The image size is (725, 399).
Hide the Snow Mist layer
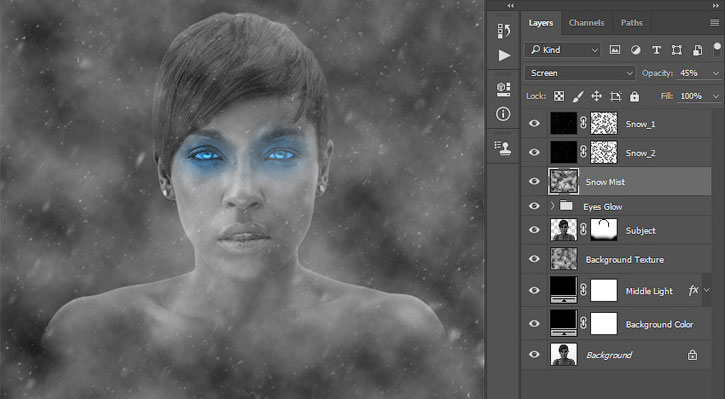[534, 181]
